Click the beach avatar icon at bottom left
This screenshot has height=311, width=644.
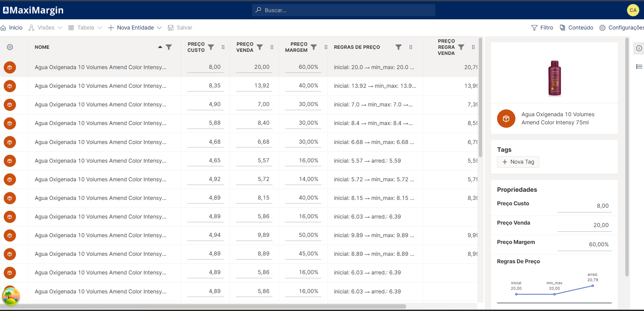(11, 296)
